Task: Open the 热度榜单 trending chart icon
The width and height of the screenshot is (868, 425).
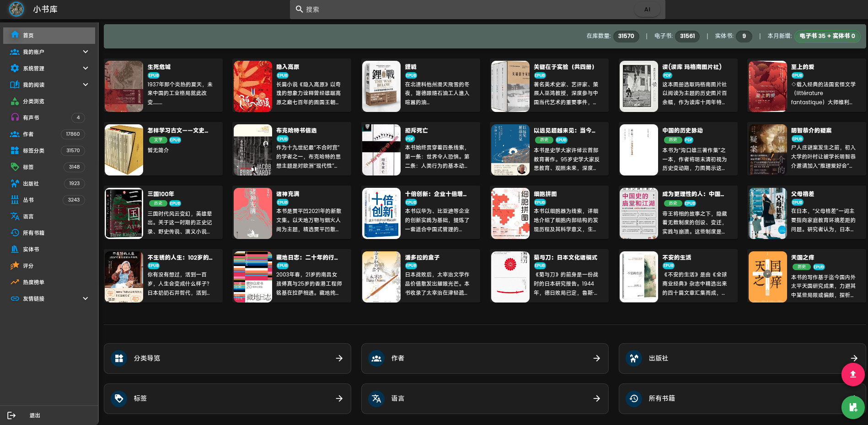Action: point(15,282)
